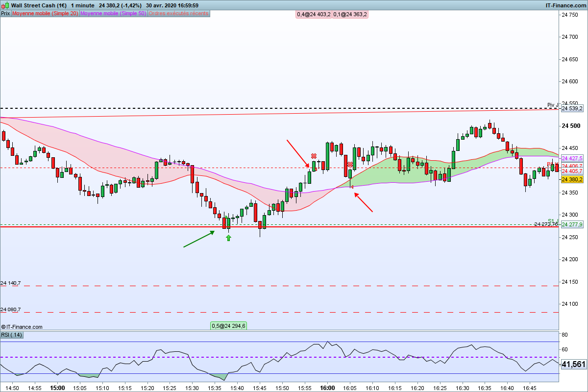
Task: Open the RSI (14) indicator label
Action: (12, 335)
